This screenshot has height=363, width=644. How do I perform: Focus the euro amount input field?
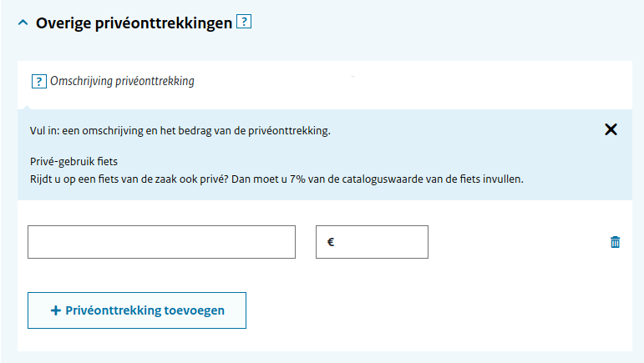point(372,242)
